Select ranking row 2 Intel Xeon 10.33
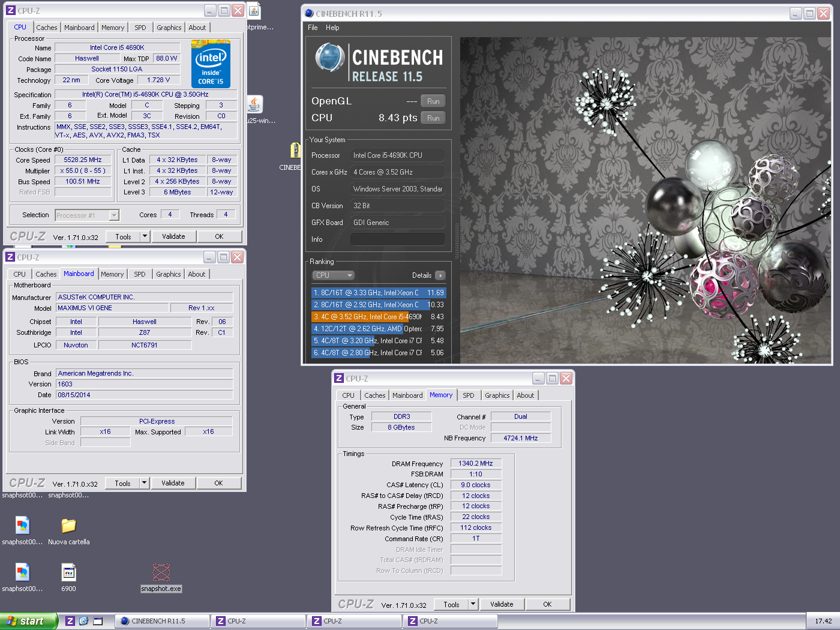840x630 pixels. pos(379,305)
